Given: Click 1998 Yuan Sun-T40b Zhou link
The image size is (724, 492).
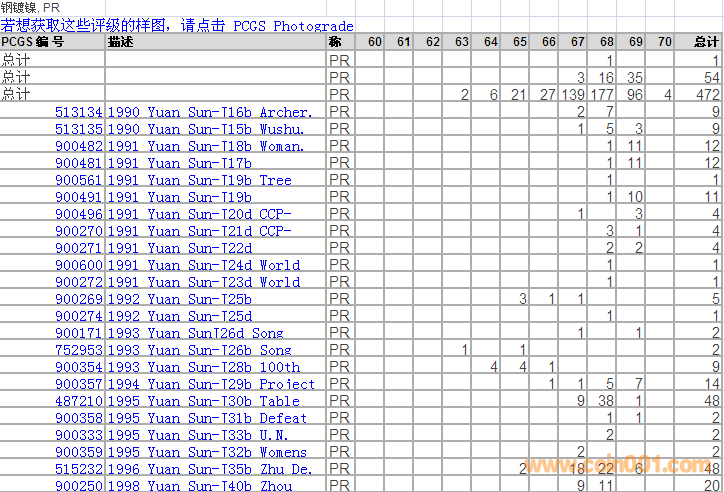Looking at the screenshot, I should pos(199,486).
